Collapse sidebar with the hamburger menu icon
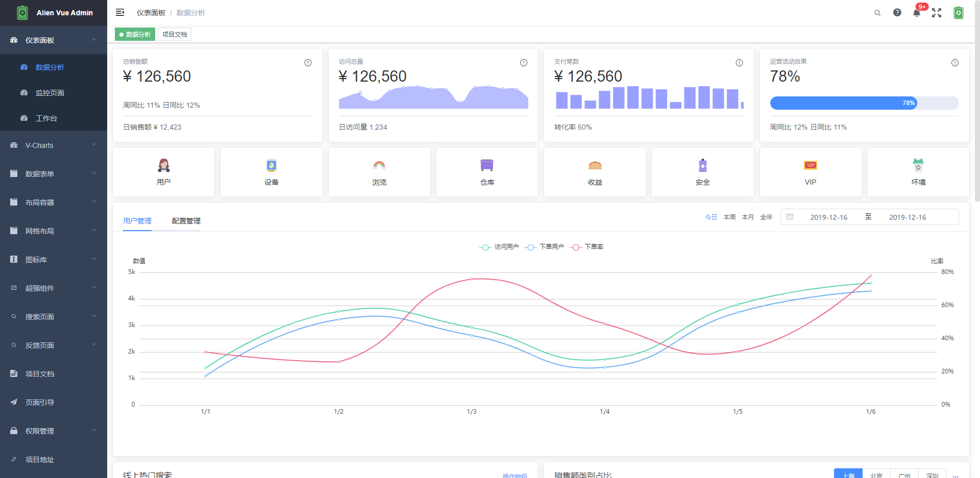Image resolution: width=980 pixels, height=478 pixels. point(120,12)
